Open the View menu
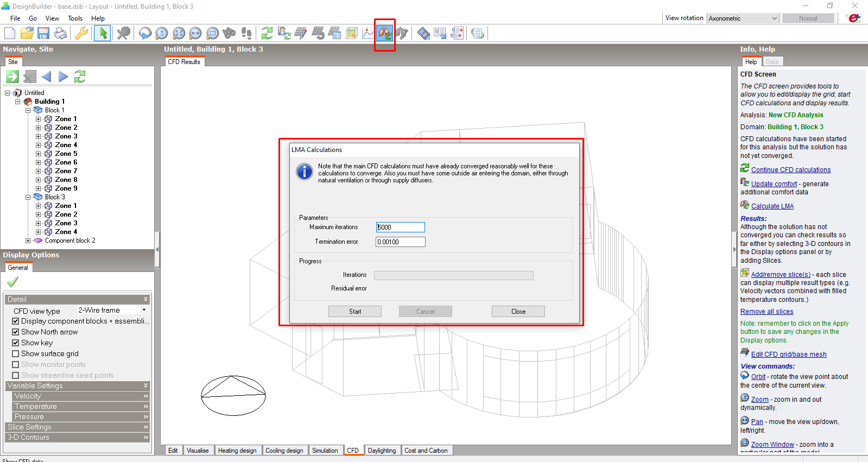868x462 pixels. click(x=52, y=18)
